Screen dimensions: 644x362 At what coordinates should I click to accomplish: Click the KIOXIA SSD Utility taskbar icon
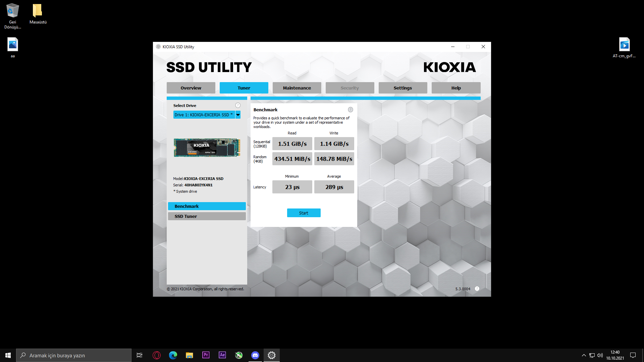(272, 355)
